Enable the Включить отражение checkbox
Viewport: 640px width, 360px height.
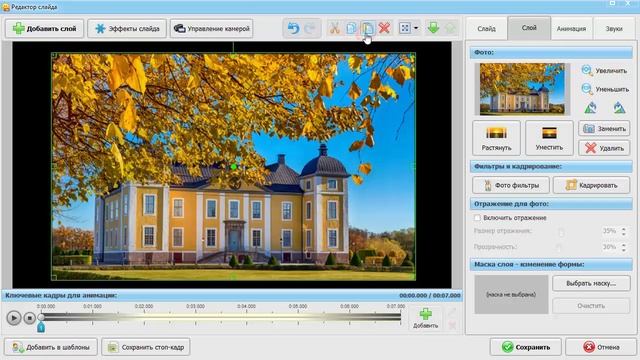477,218
